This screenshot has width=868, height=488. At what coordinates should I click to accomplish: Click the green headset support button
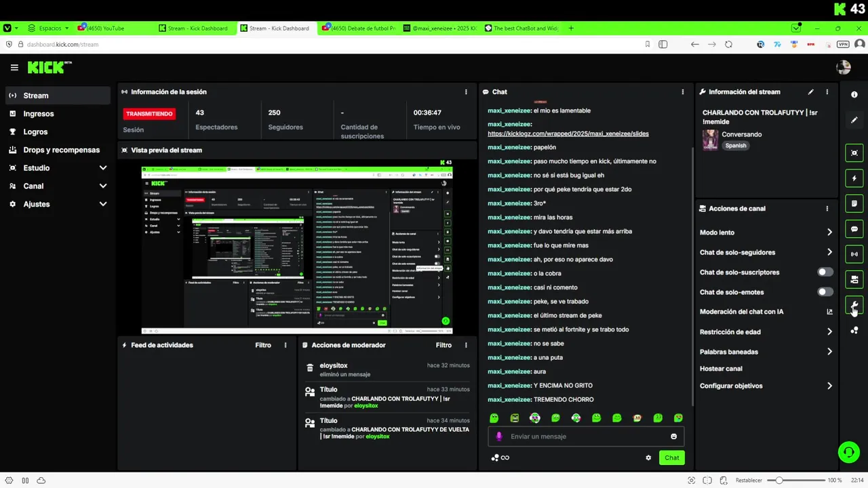pos(848,452)
